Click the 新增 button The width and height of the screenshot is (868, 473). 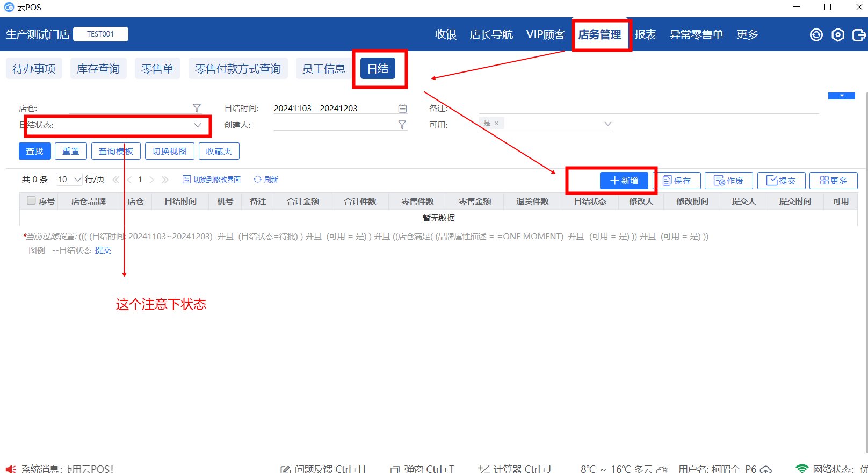point(624,181)
